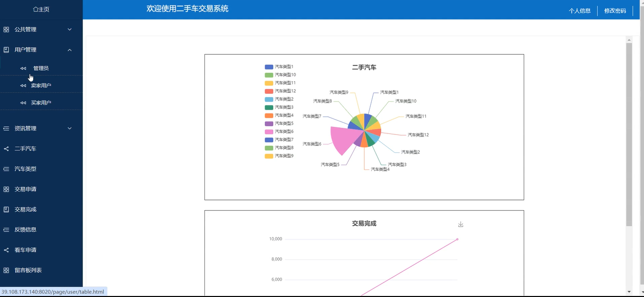This screenshot has height=297, width=644.
Task: Click double-arrow icon beside 管理员
Action: coord(23,68)
